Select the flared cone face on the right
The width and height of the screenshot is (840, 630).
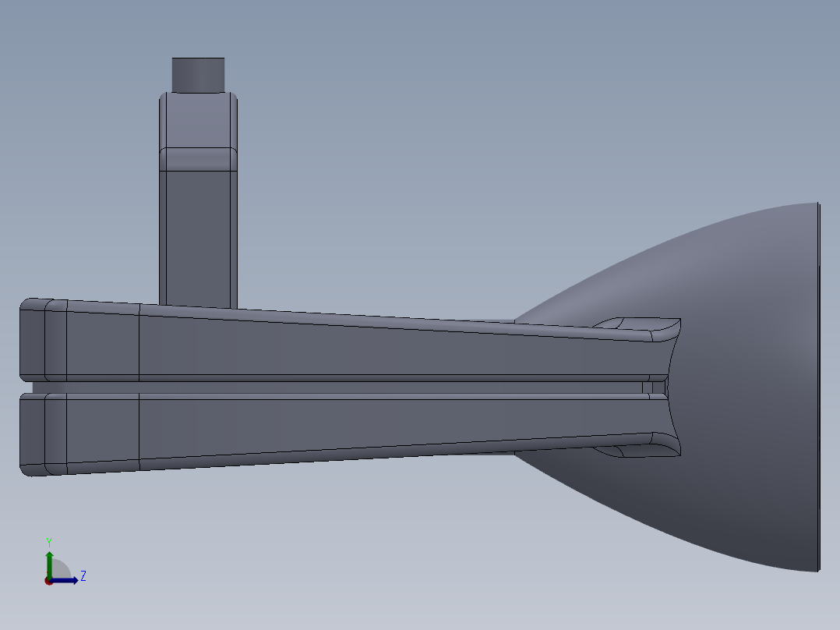[750, 386]
